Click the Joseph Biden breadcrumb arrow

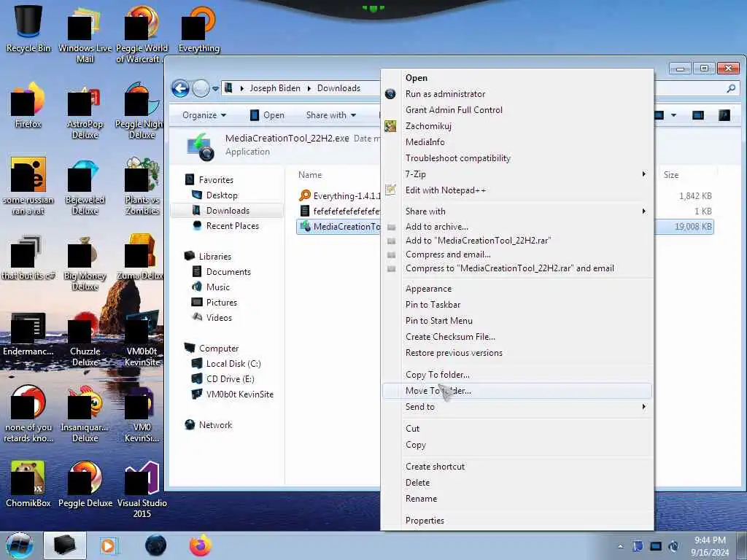coord(309,88)
